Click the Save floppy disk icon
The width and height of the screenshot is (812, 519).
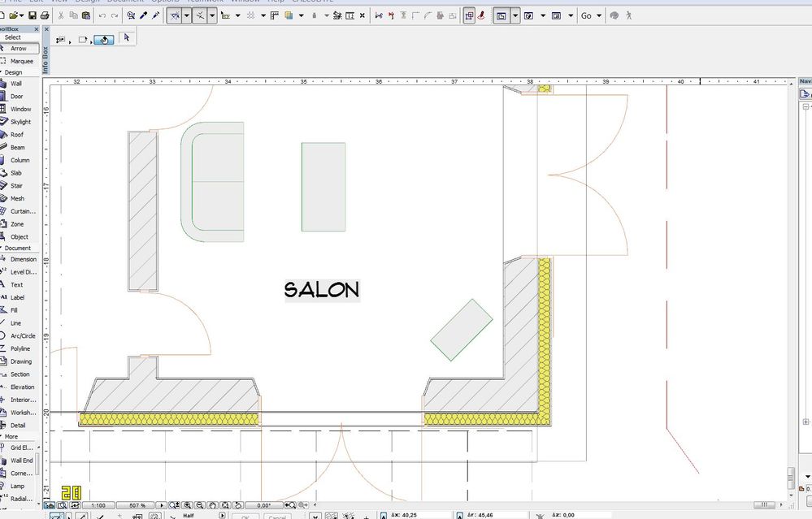point(33,15)
